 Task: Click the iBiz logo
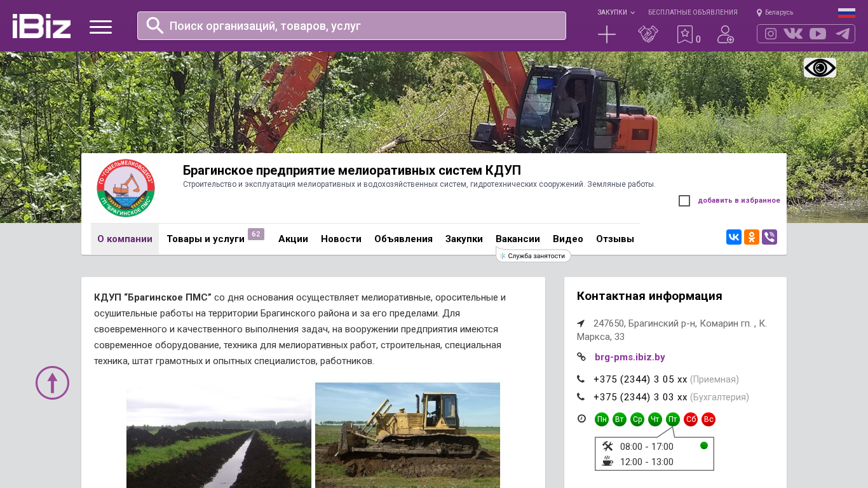pyautogui.click(x=41, y=26)
